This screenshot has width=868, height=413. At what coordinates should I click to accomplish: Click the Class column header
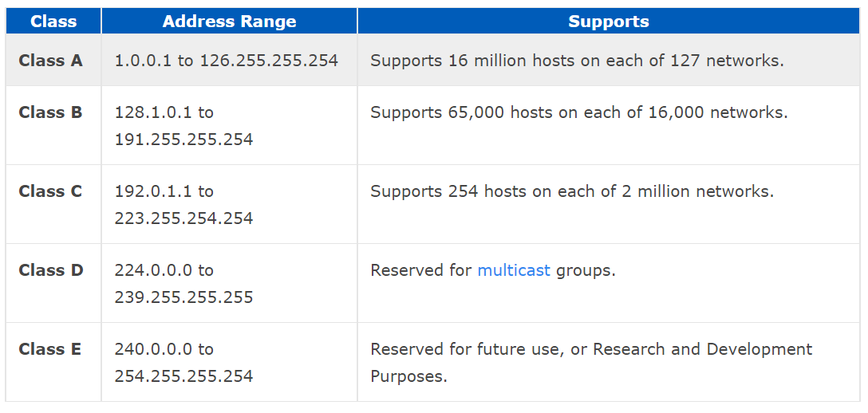coord(53,22)
